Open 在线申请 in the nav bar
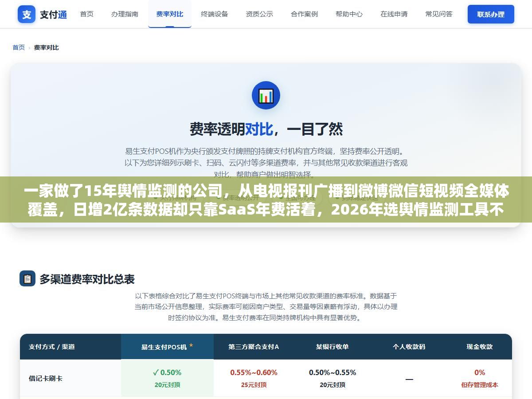 (x=394, y=14)
